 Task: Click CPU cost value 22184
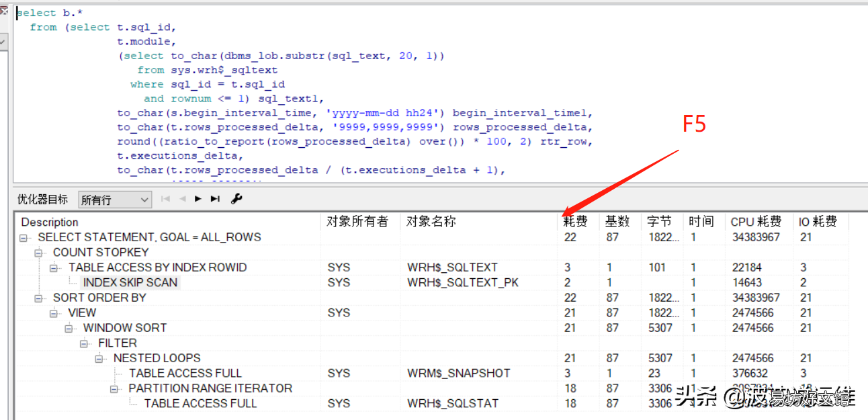(747, 267)
